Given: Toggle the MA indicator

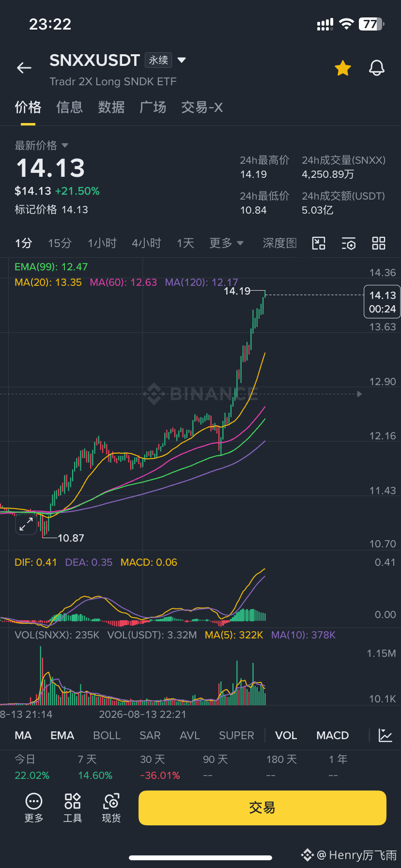Looking at the screenshot, I should (x=23, y=735).
